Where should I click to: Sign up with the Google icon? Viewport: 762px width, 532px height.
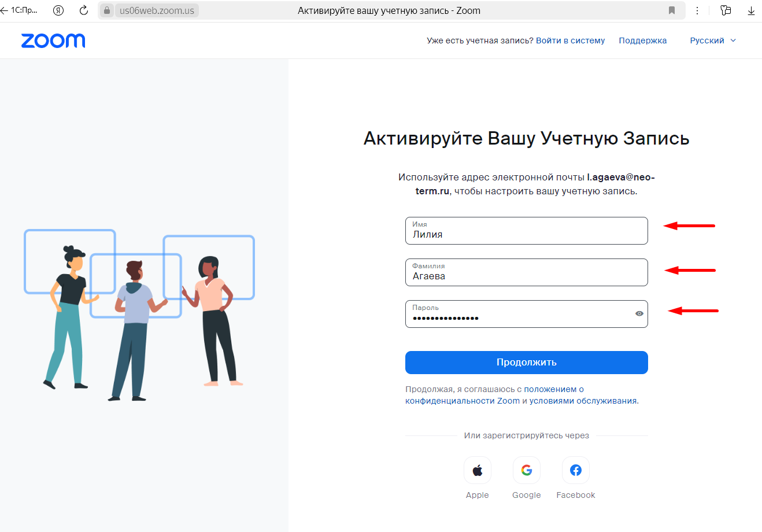coord(527,470)
